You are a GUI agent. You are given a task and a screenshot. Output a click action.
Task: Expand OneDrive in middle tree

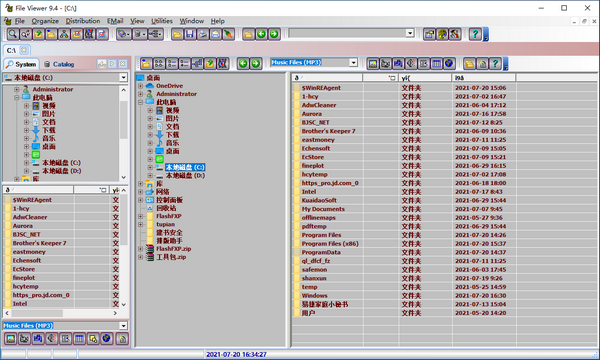click(x=140, y=86)
